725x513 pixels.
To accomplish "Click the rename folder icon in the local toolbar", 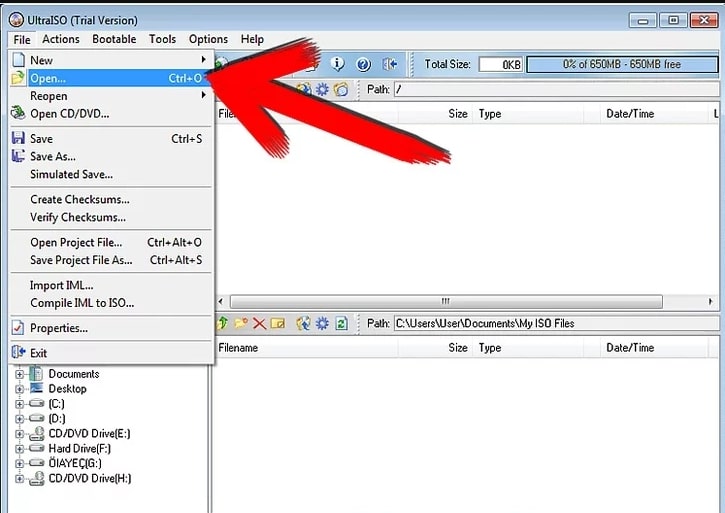I will 277,323.
